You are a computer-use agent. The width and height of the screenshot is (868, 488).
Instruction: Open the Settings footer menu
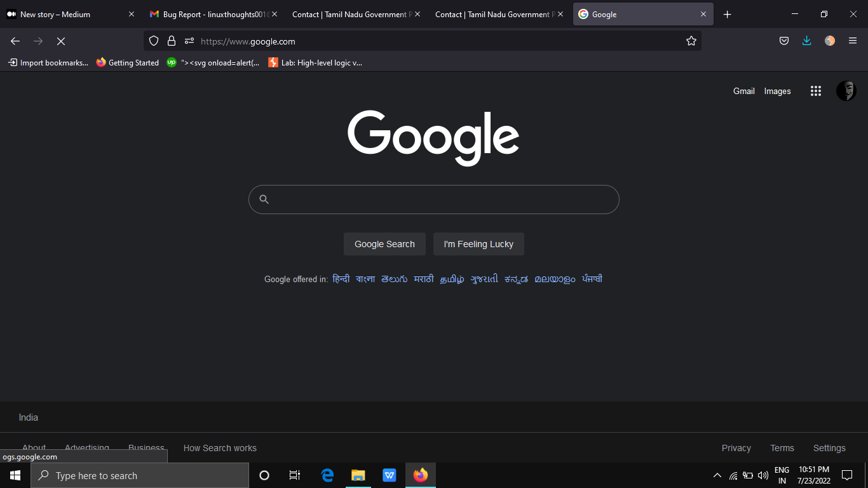click(829, 448)
